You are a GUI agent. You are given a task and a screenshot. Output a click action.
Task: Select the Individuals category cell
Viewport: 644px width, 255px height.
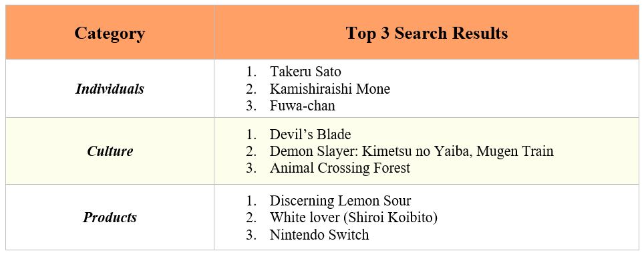(x=110, y=89)
